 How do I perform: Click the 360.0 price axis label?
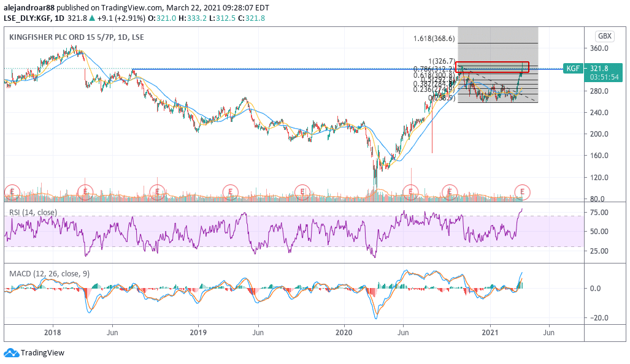[598, 48]
